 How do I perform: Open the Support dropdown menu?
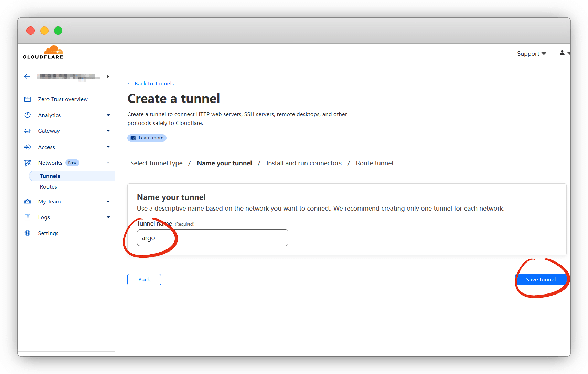point(531,54)
